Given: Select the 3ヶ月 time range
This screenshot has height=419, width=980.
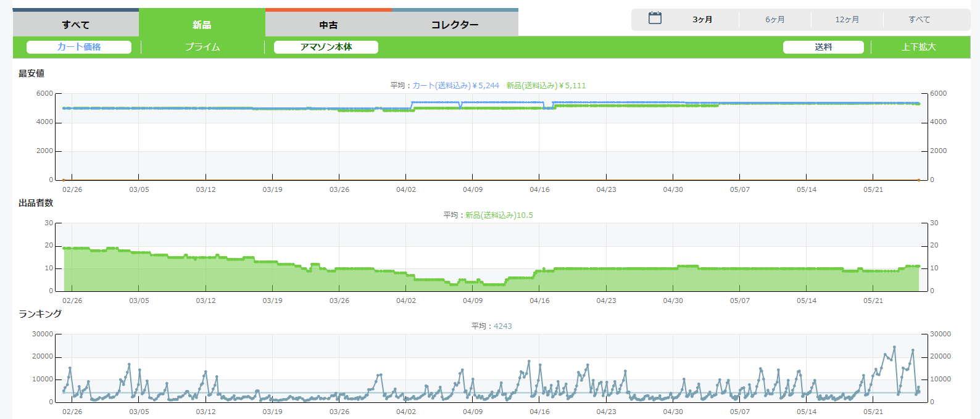Looking at the screenshot, I should tap(702, 20).
